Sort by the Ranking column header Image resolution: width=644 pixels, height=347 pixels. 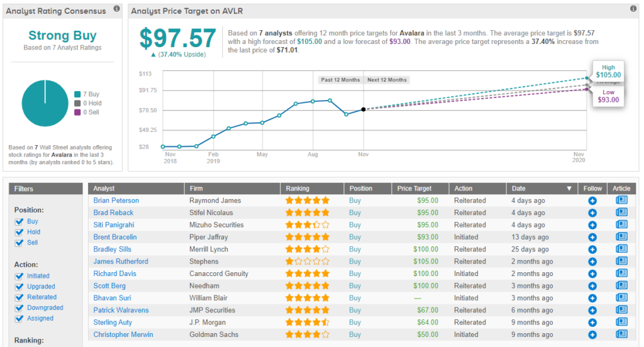click(312, 189)
